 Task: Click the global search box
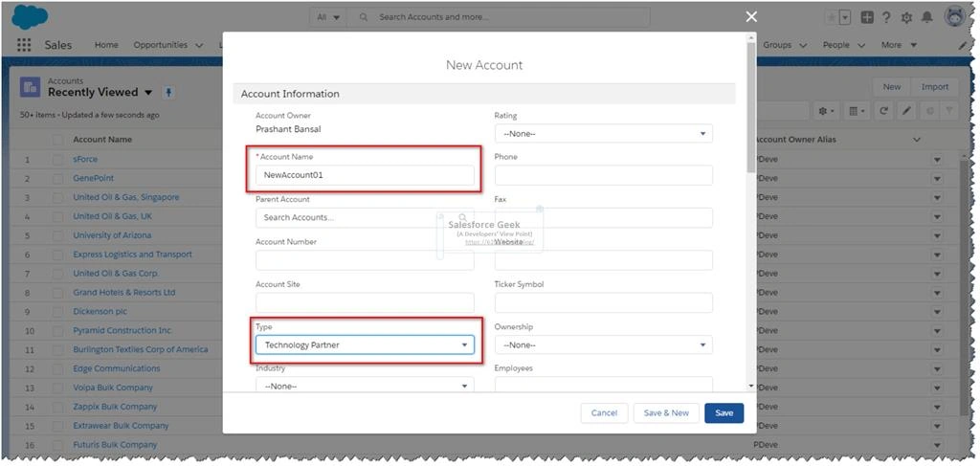[x=498, y=17]
